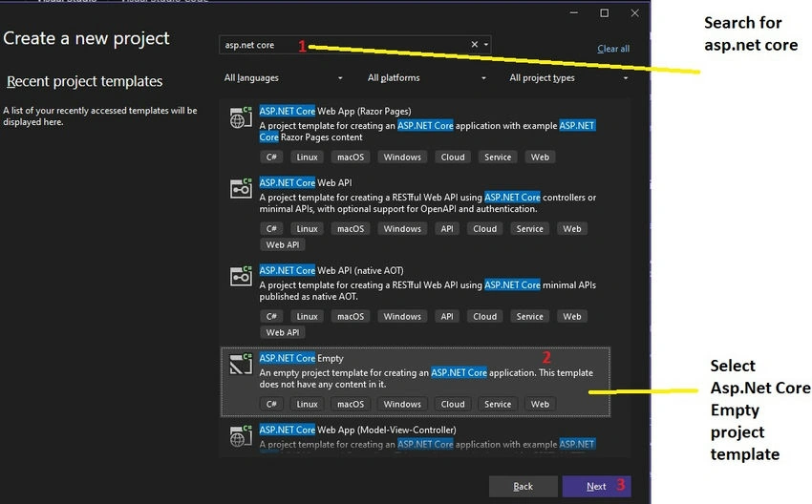Select the ASP.NET Core Web App (Razor Pages) template icon
Viewport: 812px width, 504px height.
[x=241, y=117]
